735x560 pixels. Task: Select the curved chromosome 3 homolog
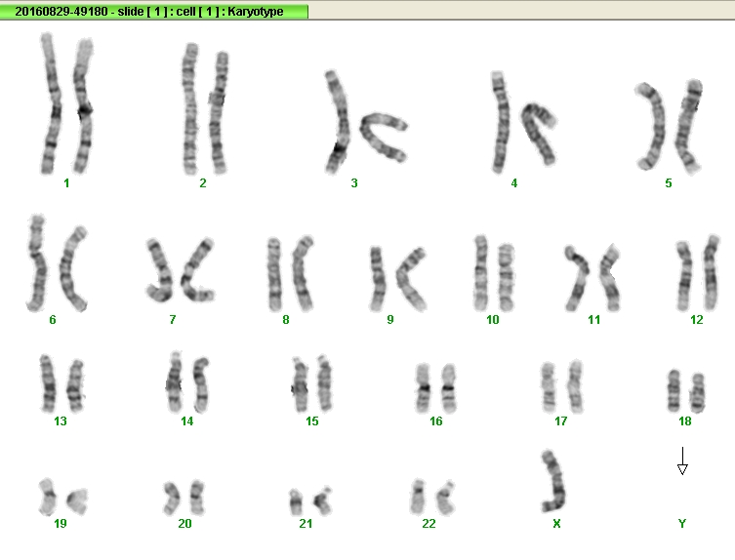(x=384, y=138)
